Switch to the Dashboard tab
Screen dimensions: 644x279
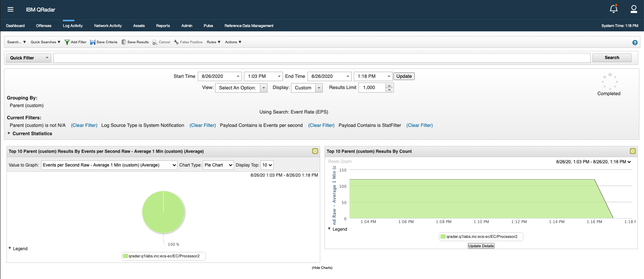coord(15,26)
